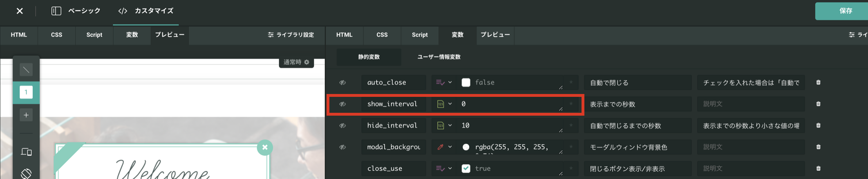Edit label 自動で閉じる
868x179 pixels.
638,83
